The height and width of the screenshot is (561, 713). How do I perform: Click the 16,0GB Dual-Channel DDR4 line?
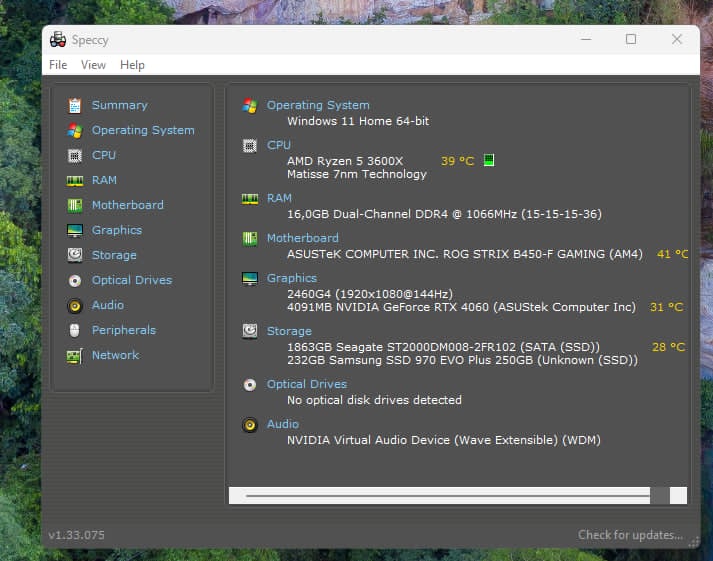tap(444, 214)
